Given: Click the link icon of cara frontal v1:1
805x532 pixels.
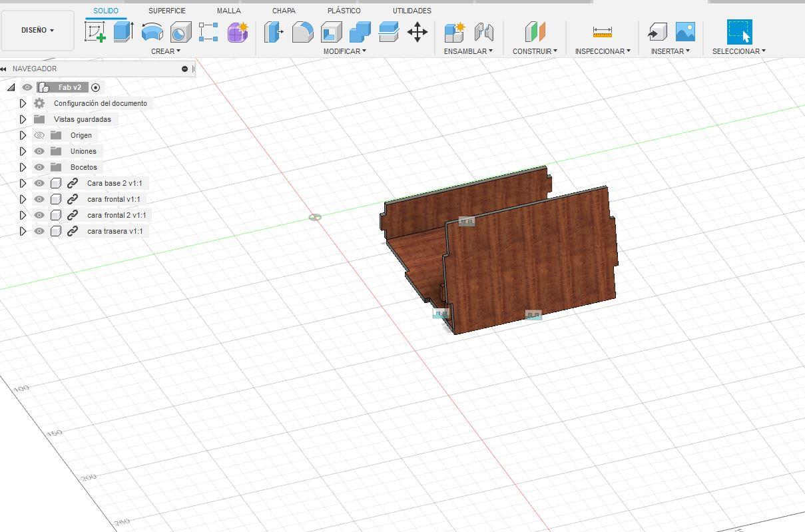Looking at the screenshot, I should 73,199.
